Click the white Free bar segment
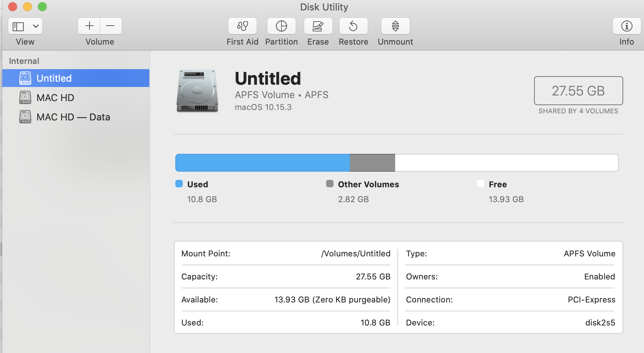This screenshot has width=644, height=353. 507,163
